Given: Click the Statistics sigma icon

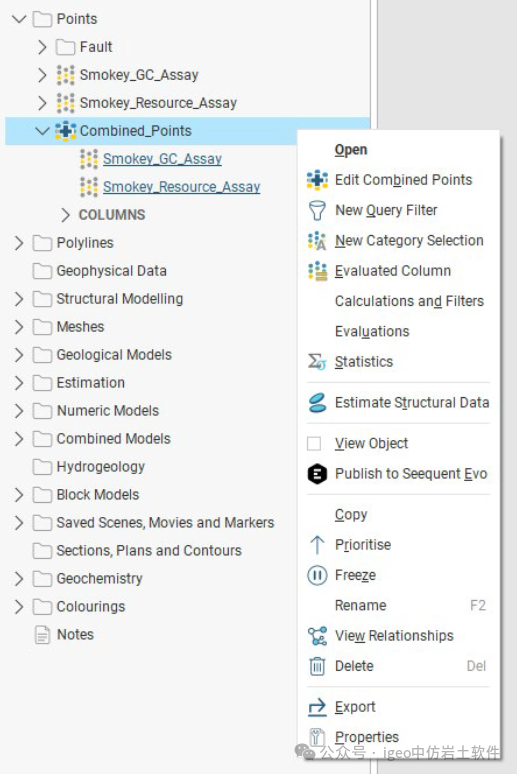Looking at the screenshot, I should pos(317,362).
